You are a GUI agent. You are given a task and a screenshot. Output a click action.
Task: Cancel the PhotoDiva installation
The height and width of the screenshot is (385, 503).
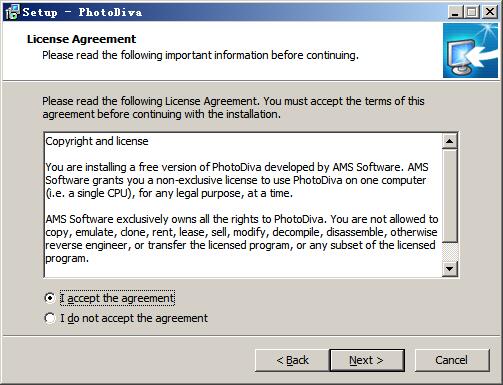coord(452,360)
